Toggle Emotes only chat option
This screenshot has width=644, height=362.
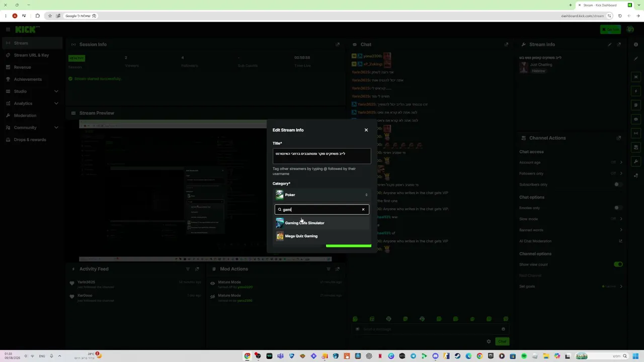(618, 208)
